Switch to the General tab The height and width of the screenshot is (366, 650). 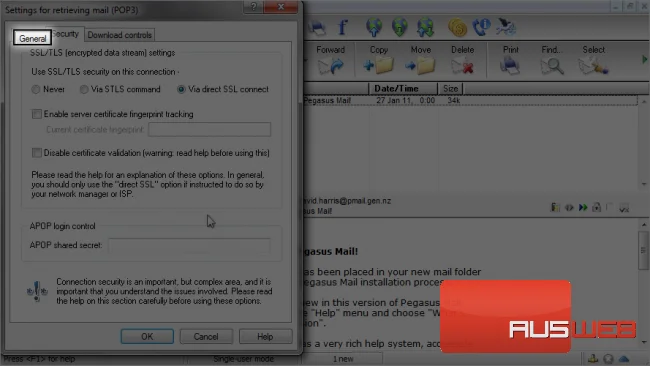pos(32,38)
